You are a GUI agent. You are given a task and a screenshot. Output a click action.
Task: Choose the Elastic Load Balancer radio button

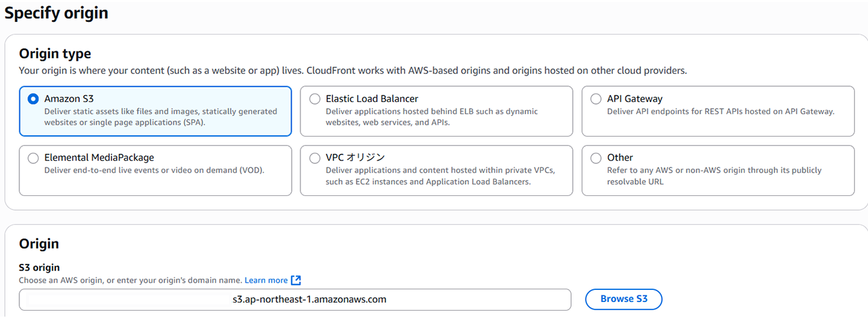[314, 99]
